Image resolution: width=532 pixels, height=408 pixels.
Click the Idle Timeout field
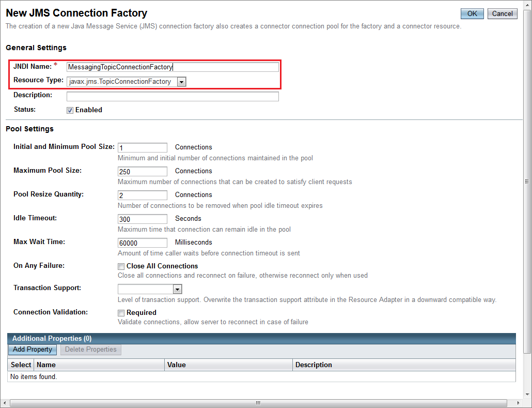point(142,219)
